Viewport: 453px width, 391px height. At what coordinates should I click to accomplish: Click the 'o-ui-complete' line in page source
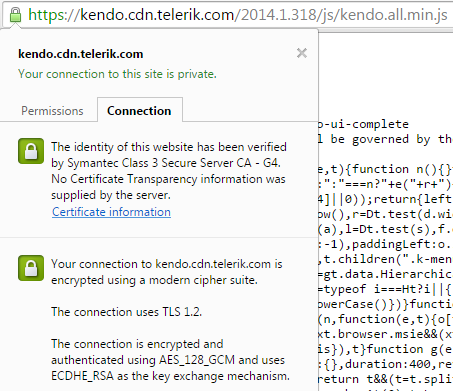click(363, 124)
